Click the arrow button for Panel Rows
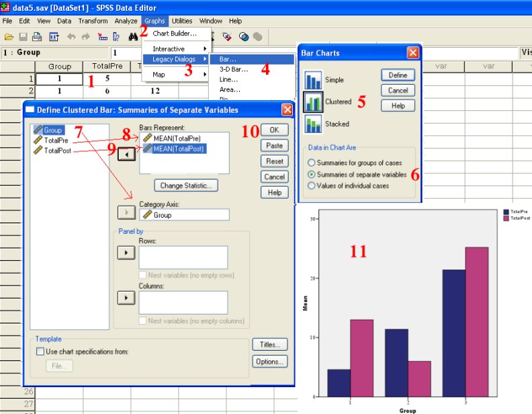The height and width of the screenshot is (414, 532). click(x=126, y=253)
